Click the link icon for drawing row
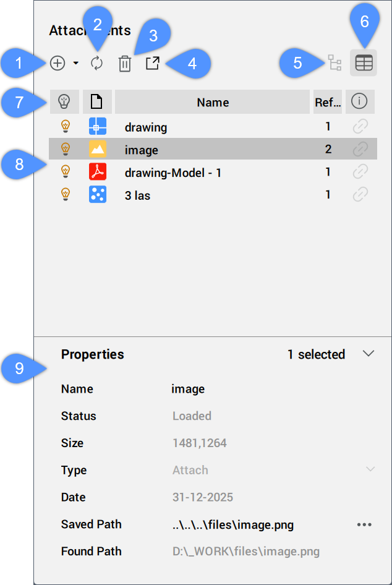The width and height of the screenshot is (392, 585). point(360,127)
